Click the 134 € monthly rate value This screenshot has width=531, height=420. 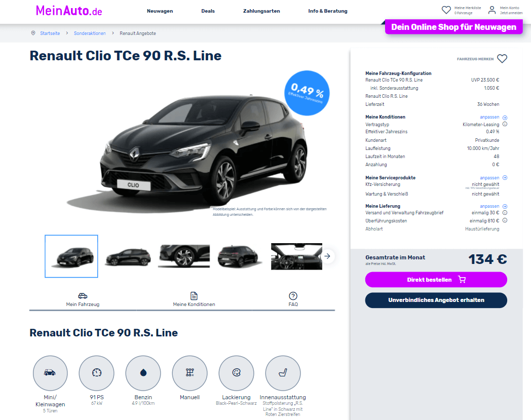click(x=487, y=259)
